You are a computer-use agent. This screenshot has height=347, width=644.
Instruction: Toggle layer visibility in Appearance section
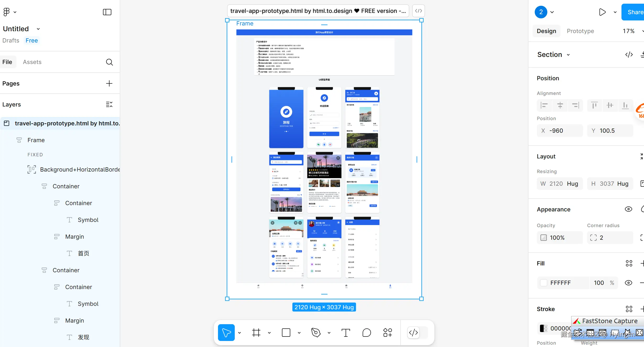coord(628,209)
